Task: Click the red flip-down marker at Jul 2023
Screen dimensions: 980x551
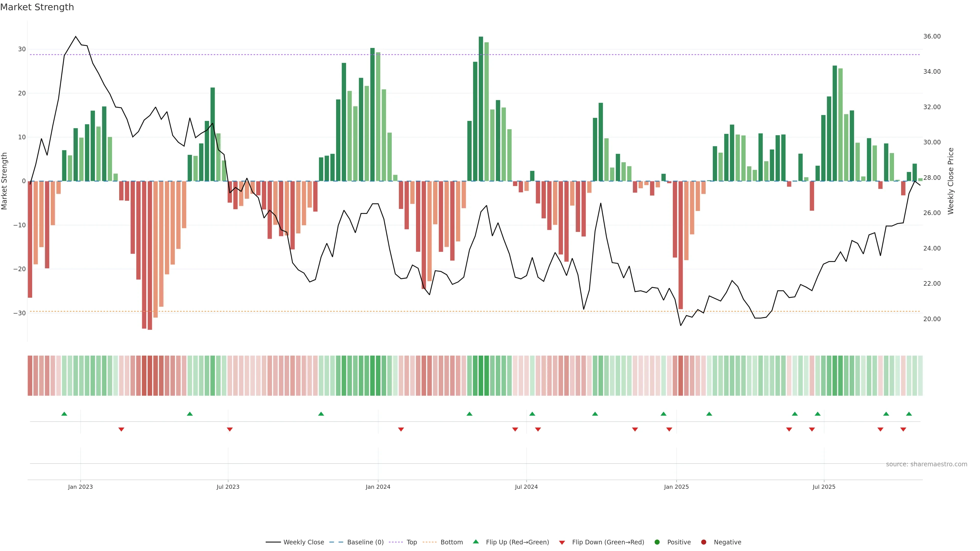Action: pyautogui.click(x=230, y=429)
